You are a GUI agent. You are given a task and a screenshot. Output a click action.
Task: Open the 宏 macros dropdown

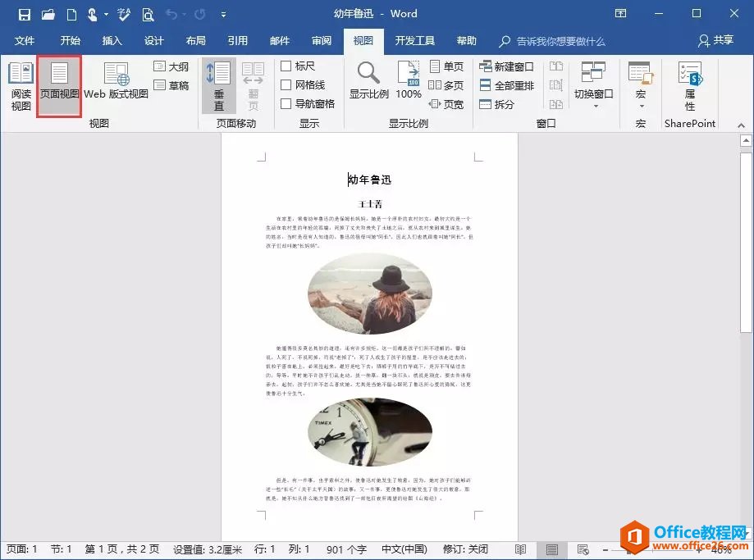(641, 85)
